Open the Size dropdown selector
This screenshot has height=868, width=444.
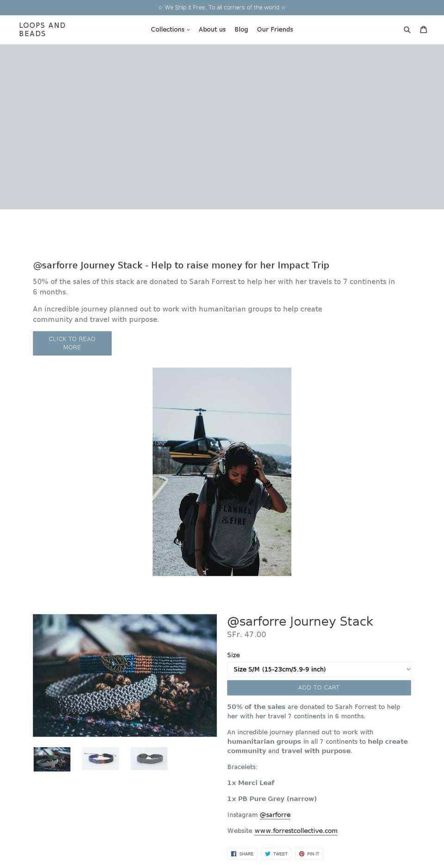click(x=319, y=669)
